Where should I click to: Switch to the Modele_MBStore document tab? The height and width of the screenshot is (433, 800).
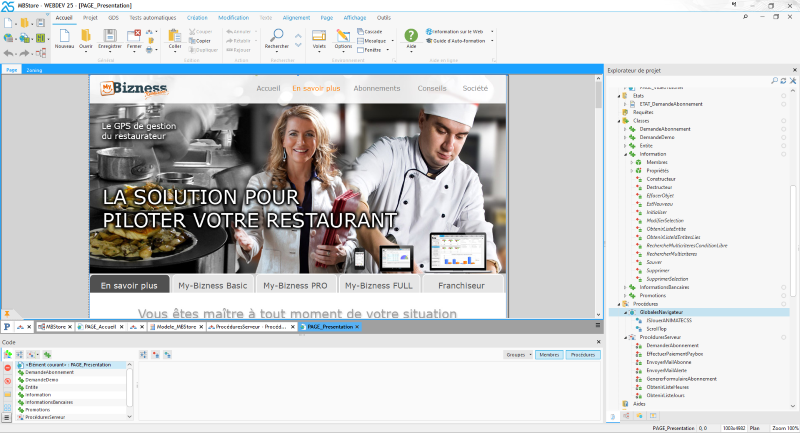[x=176, y=326]
